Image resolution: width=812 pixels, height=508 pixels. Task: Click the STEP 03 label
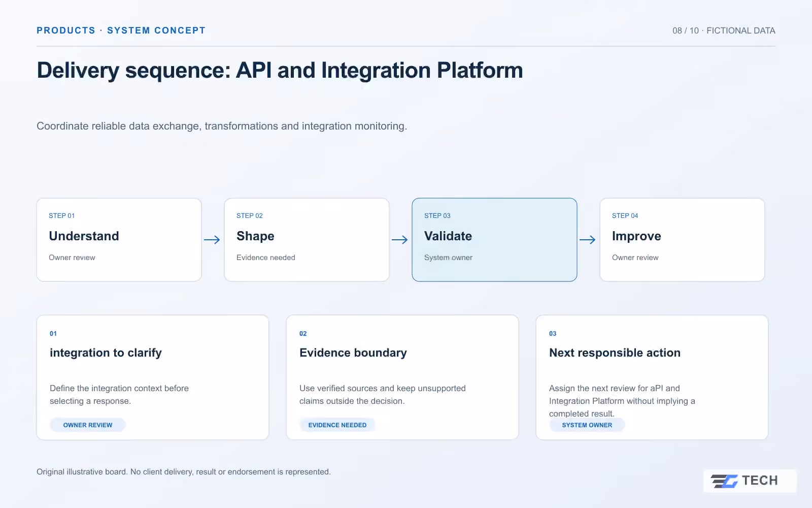pos(437,216)
